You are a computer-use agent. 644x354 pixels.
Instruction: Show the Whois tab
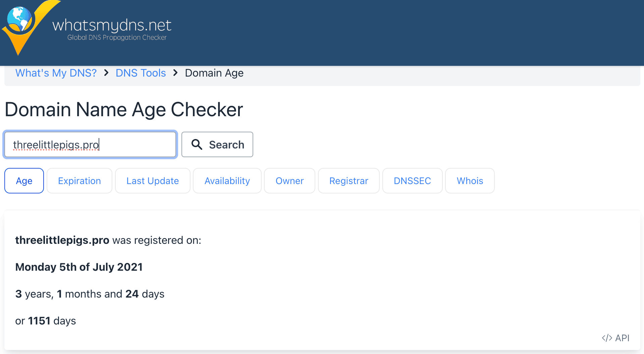470,181
